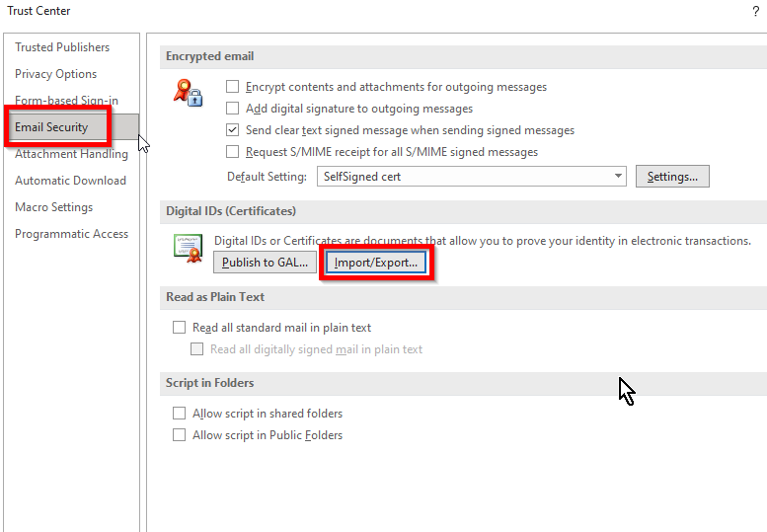The height and width of the screenshot is (532, 767).
Task: Check Add digital signature to outgoing messages
Action: point(233,109)
